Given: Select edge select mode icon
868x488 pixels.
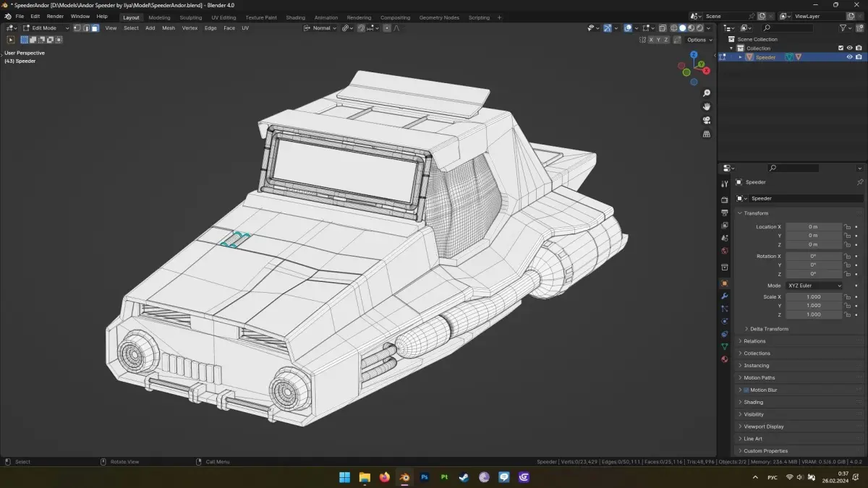Looking at the screenshot, I should pos(86,28).
